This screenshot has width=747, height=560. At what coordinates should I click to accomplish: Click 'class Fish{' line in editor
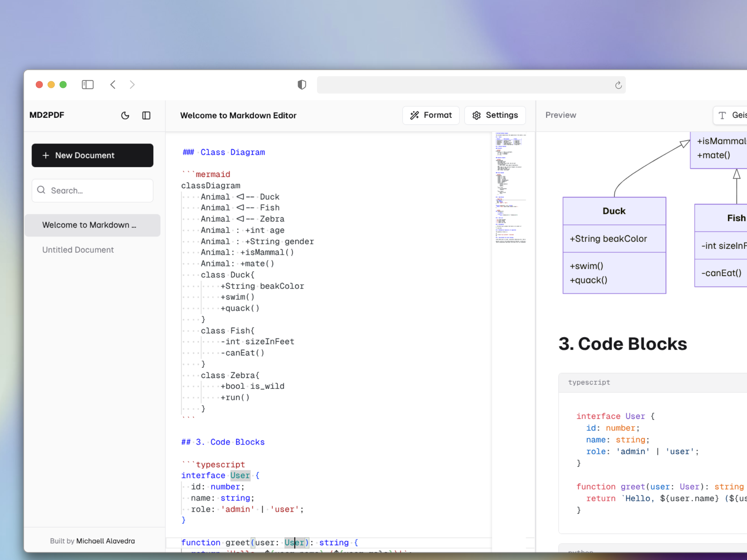228,331
